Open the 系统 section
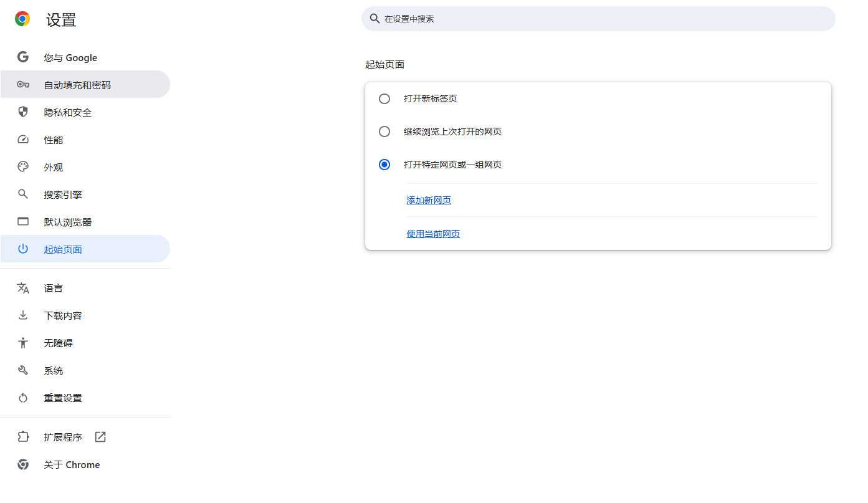 85,370
